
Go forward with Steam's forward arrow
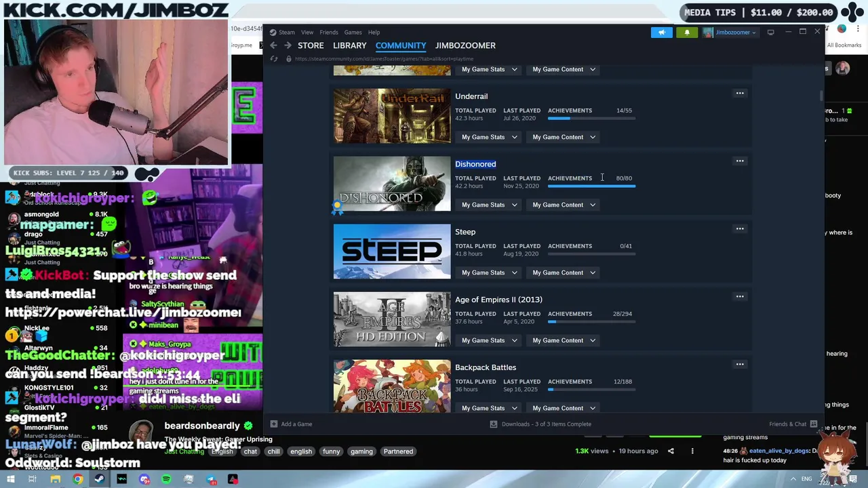tap(288, 45)
